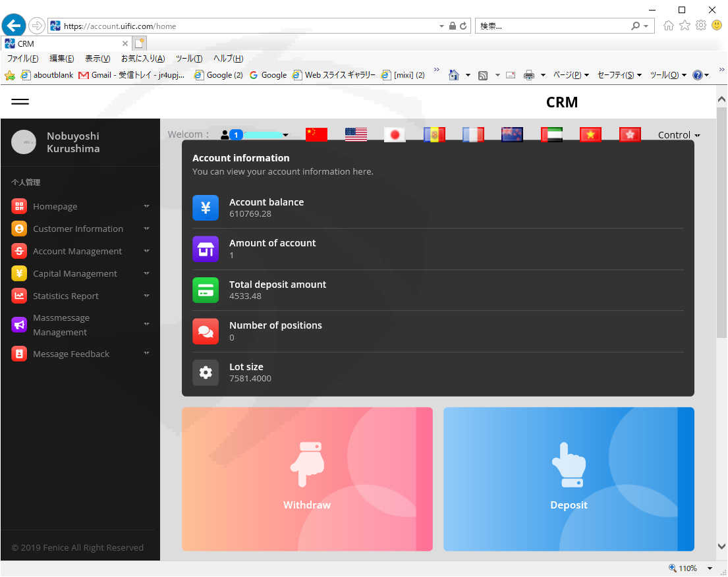
Task: Click the Capital Management yen icon
Action: (x=19, y=273)
